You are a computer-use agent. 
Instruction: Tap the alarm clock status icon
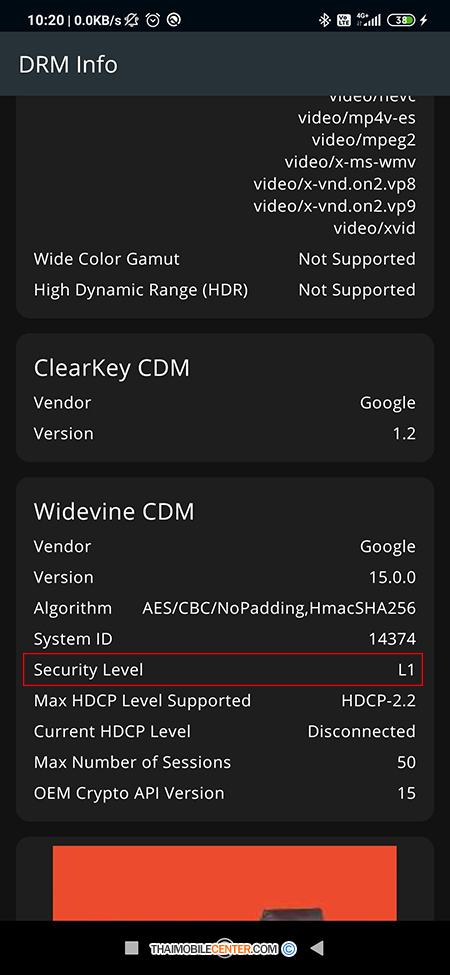coord(152,21)
